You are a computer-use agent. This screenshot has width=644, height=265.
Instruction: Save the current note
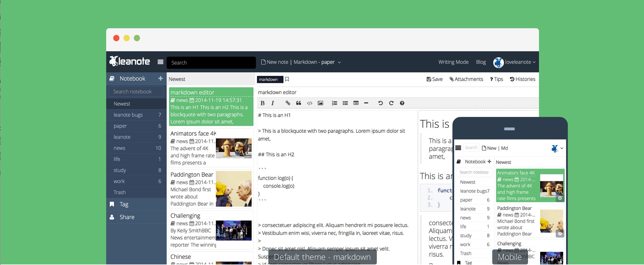coord(435,79)
